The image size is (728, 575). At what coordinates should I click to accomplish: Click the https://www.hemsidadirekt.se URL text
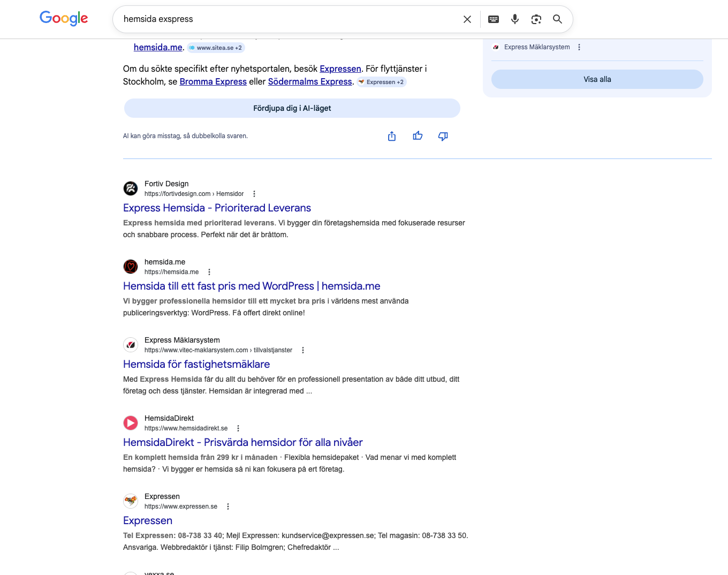click(x=186, y=428)
